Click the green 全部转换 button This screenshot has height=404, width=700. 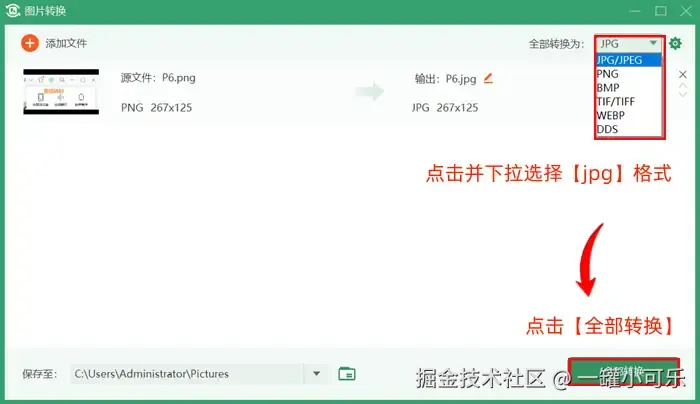(x=624, y=371)
